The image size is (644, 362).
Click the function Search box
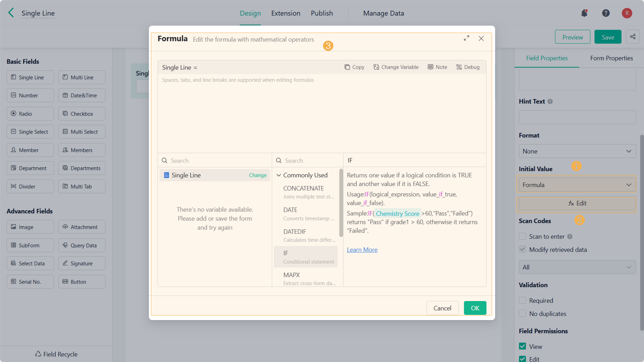pos(307,160)
